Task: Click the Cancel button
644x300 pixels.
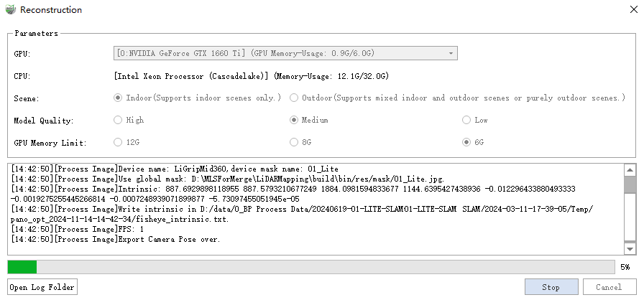Action: (609, 287)
